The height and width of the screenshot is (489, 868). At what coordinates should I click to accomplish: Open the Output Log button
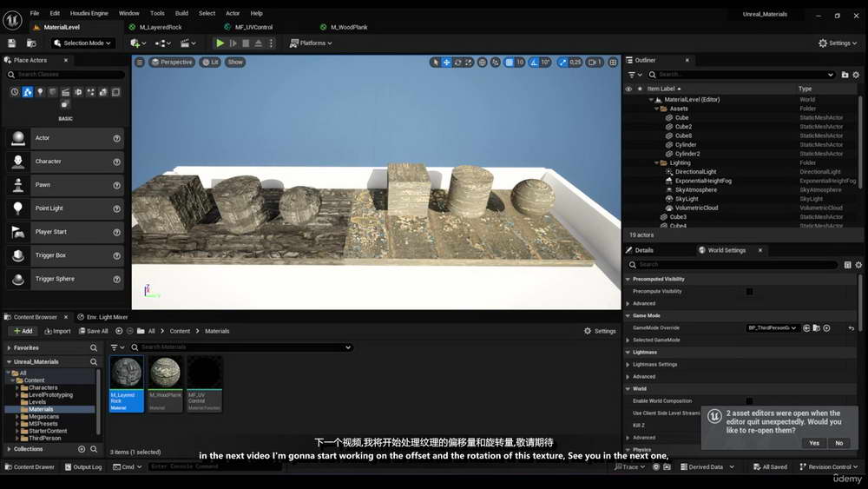coord(83,467)
